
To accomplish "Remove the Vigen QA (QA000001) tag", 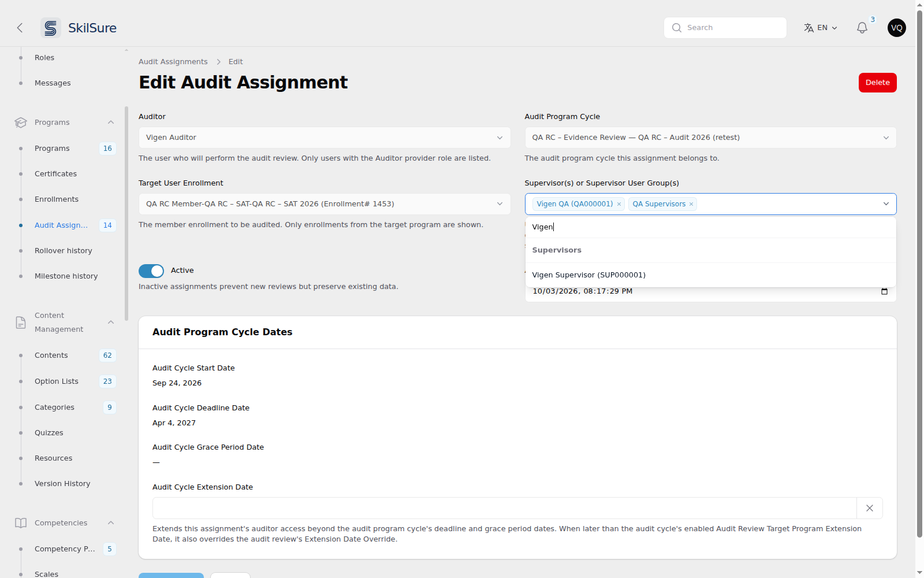I will (x=619, y=204).
